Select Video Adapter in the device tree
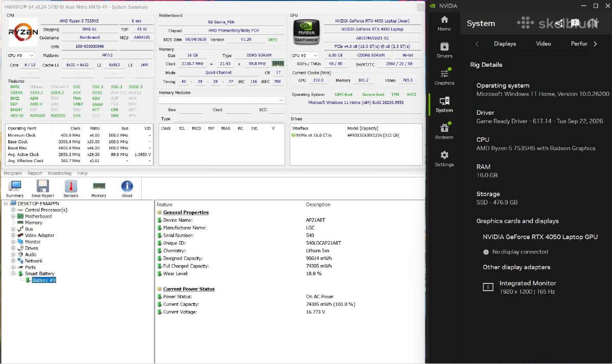This screenshot has height=364, width=612. click(40, 236)
